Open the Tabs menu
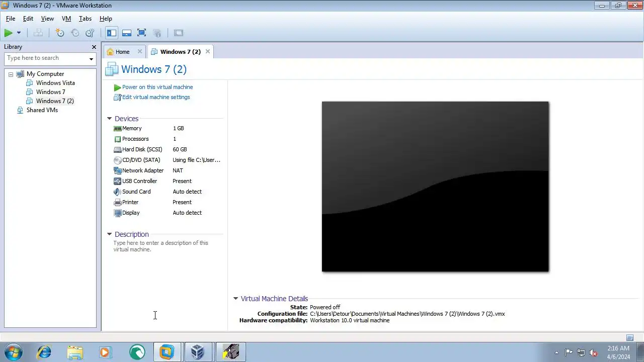This screenshot has height=362, width=644. click(85, 19)
